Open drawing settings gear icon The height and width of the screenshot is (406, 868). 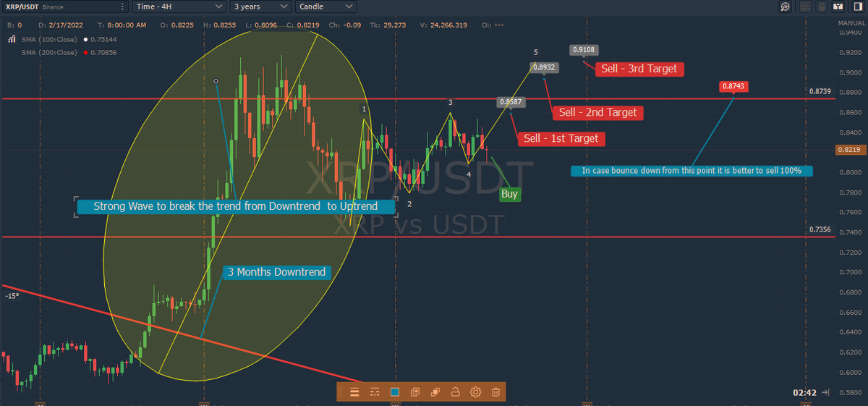pyautogui.click(x=475, y=392)
